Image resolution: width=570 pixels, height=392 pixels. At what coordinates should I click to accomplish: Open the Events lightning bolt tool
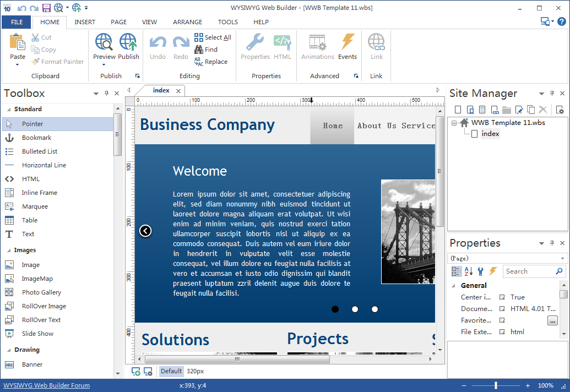click(348, 43)
